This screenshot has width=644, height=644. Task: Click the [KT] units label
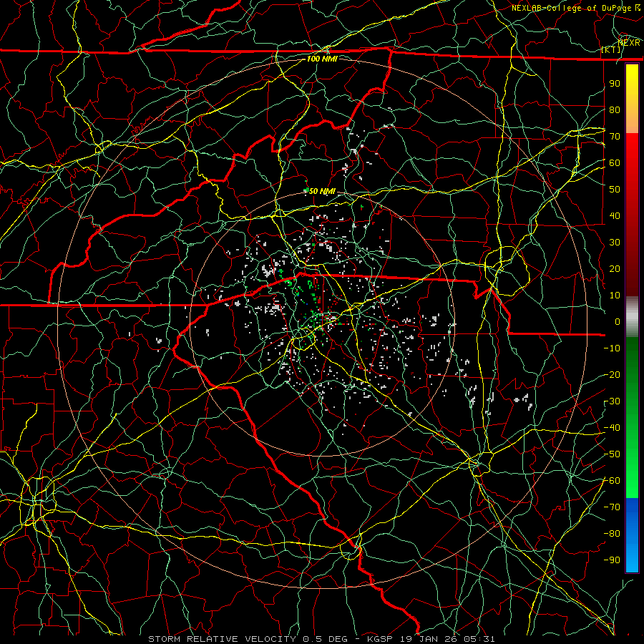611,49
